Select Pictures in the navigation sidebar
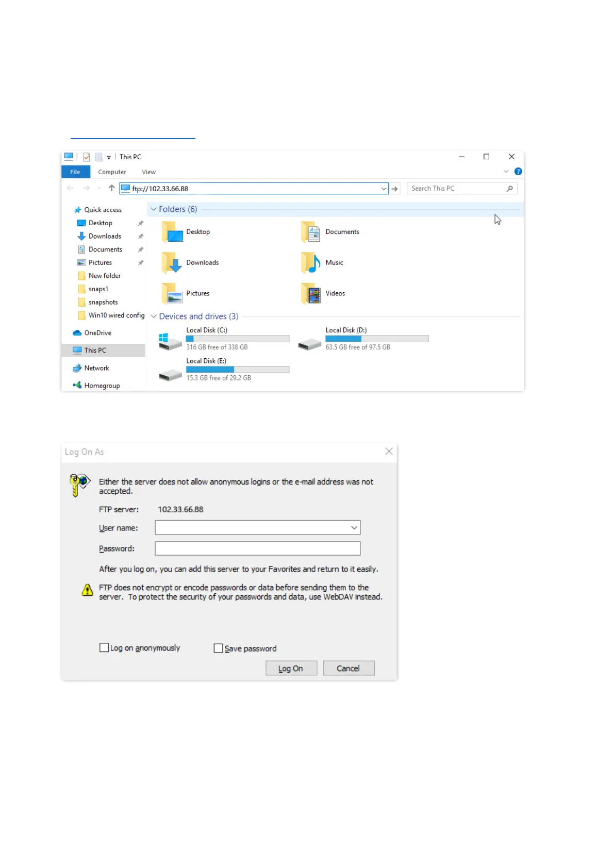The width and height of the screenshot is (614, 868). click(100, 263)
